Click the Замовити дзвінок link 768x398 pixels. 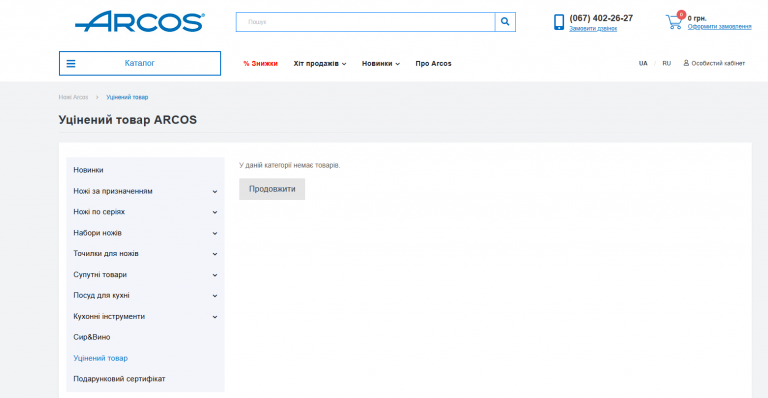[x=593, y=29]
